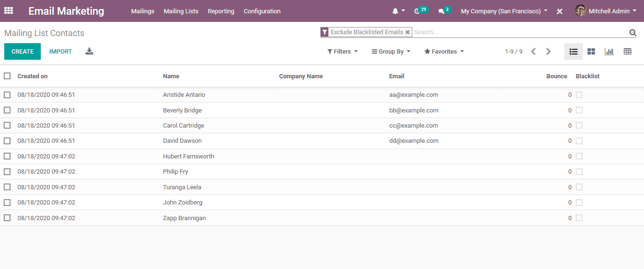644x269 pixels.
Task: Select the Hubert Farnsworth row checkbox
Action: (7, 156)
